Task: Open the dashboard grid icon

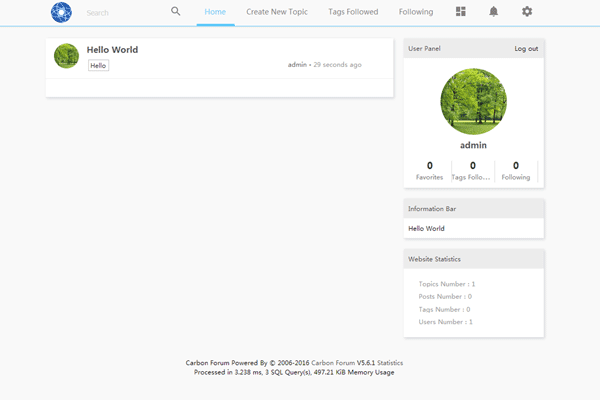Action: click(x=460, y=12)
